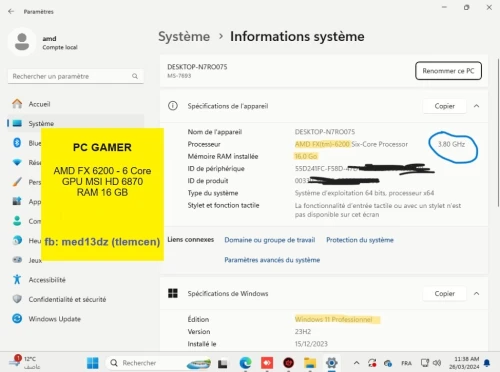Open the clock showing 11:38 AM
Image resolution: width=500 pixels, height=372 pixels.
click(464, 363)
